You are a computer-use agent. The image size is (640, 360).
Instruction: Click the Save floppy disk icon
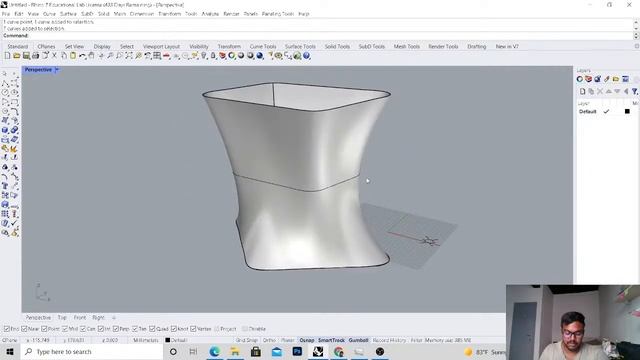(26, 56)
